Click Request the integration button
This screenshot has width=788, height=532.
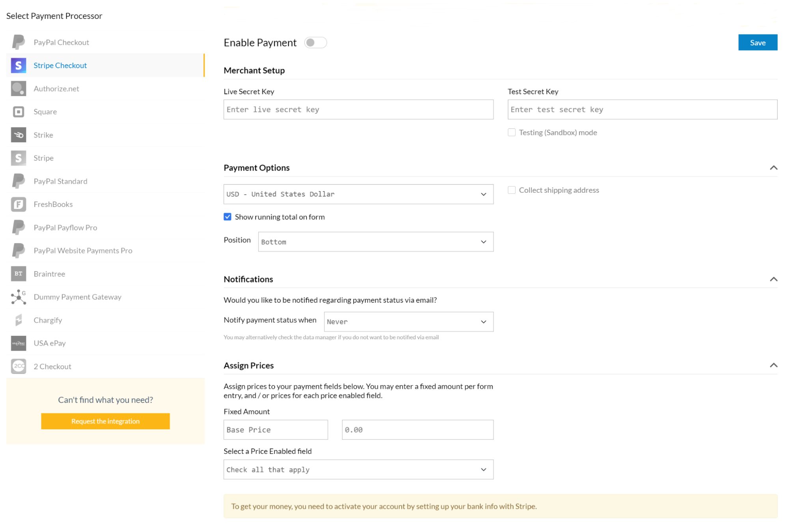coord(106,421)
